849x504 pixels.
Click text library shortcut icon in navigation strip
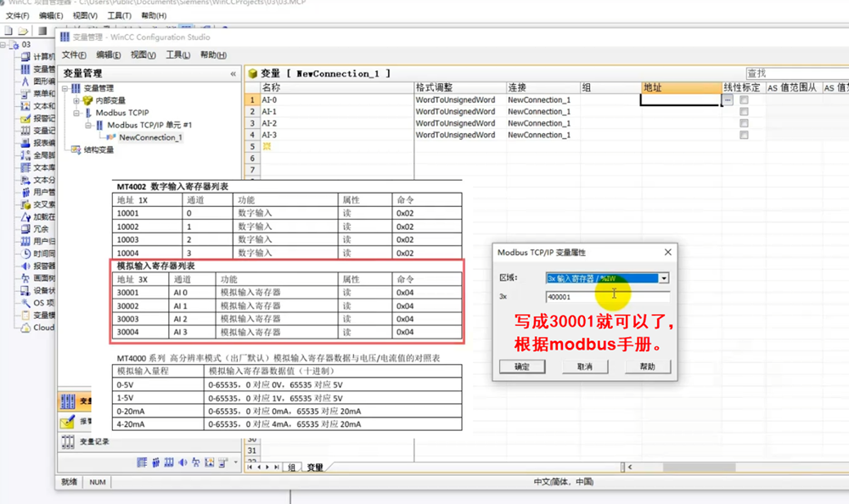click(x=142, y=462)
